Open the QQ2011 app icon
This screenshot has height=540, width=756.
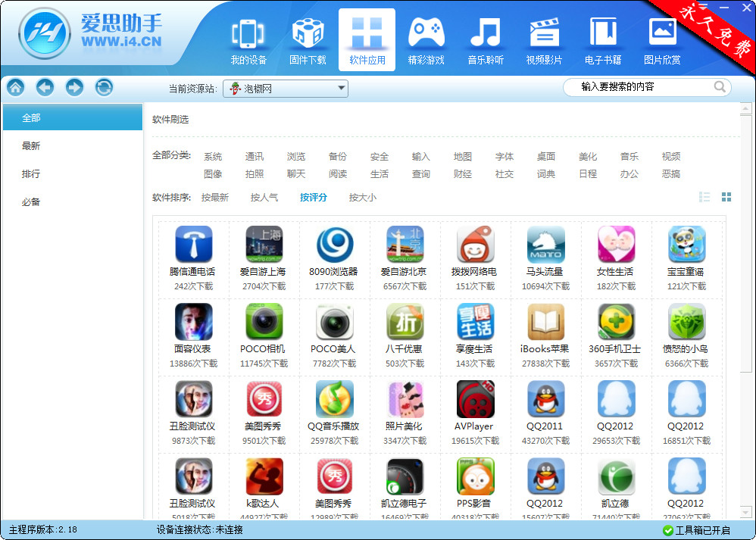click(x=545, y=398)
